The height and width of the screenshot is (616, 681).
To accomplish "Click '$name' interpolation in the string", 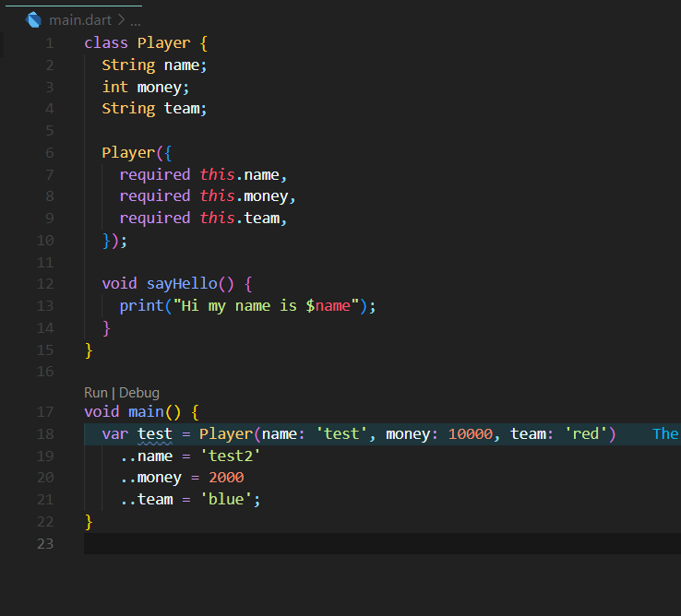I will [x=328, y=306].
